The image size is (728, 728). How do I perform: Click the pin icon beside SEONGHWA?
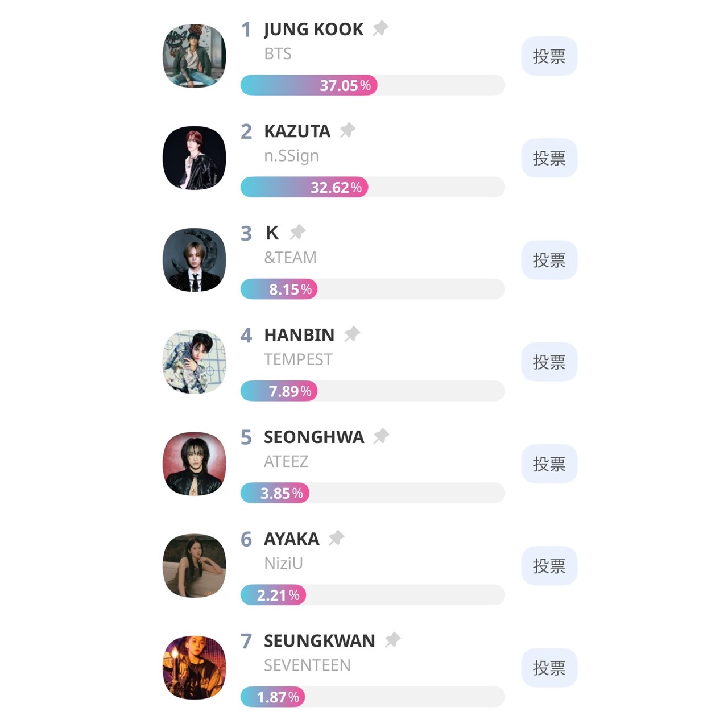(381, 436)
